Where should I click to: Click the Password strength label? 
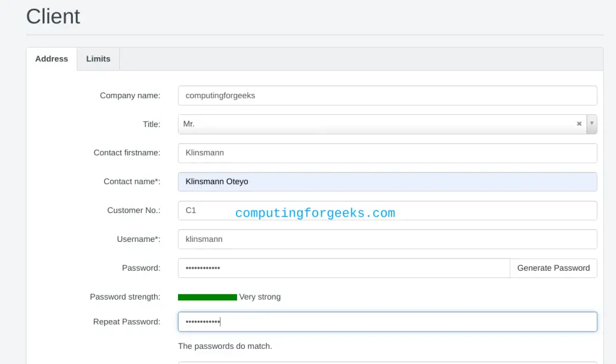125,297
